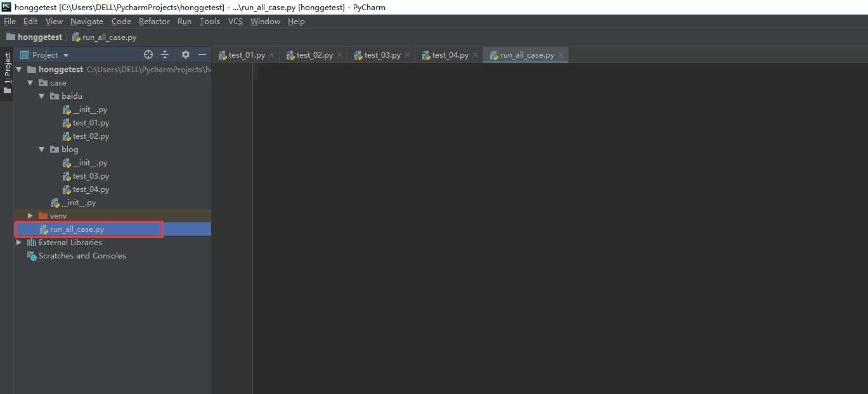Close the run_all_case.py tab

coord(561,55)
